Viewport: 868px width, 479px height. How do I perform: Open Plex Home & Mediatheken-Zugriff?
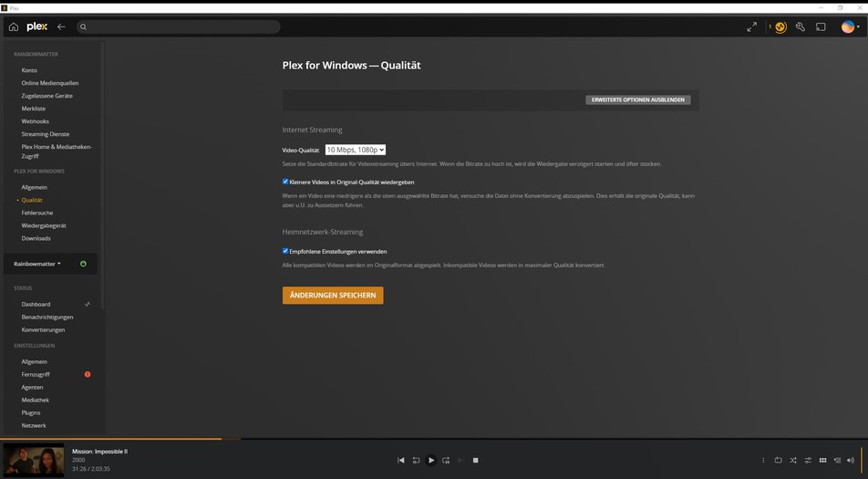pos(57,151)
